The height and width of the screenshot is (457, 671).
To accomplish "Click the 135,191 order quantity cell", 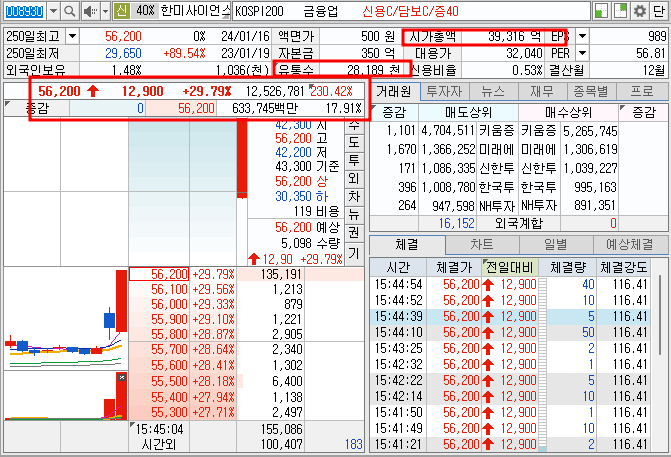I will pos(271,274).
